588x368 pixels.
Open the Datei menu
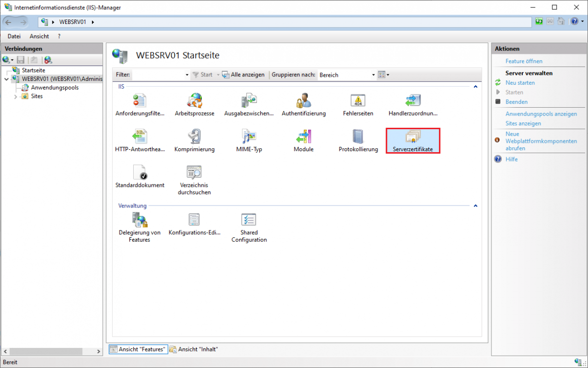(x=14, y=36)
